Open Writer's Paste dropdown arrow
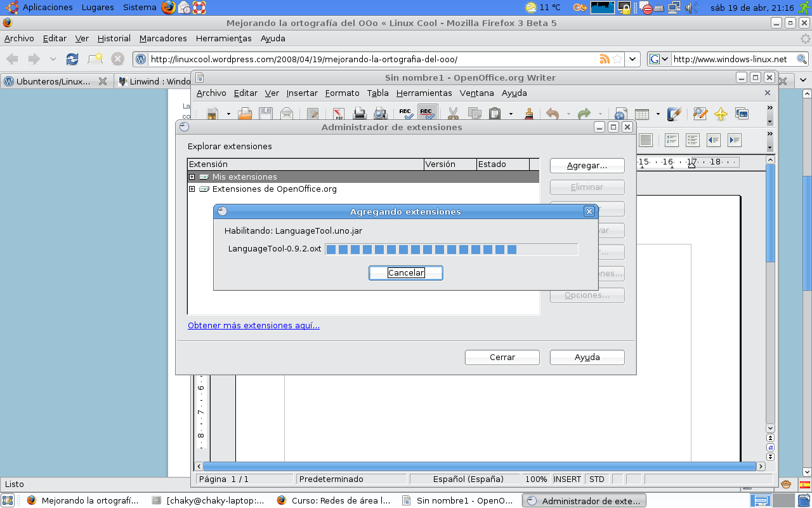This screenshot has width=812, height=508. tap(511, 114)
